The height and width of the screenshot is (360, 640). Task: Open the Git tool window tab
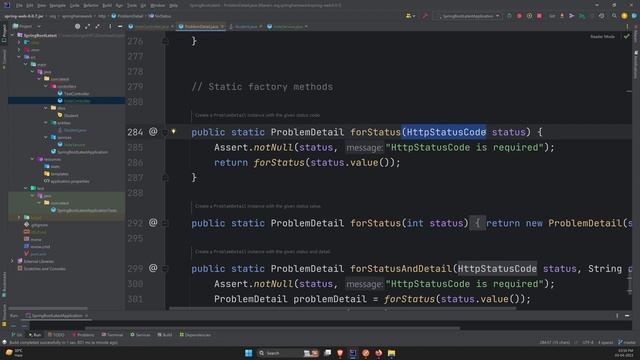(x=17, y=335)
